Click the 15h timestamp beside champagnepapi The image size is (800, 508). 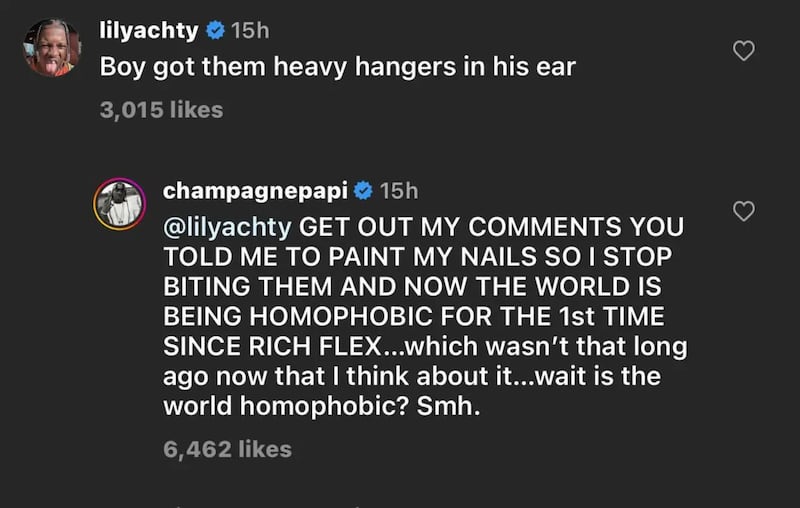(x=400, y=190)
